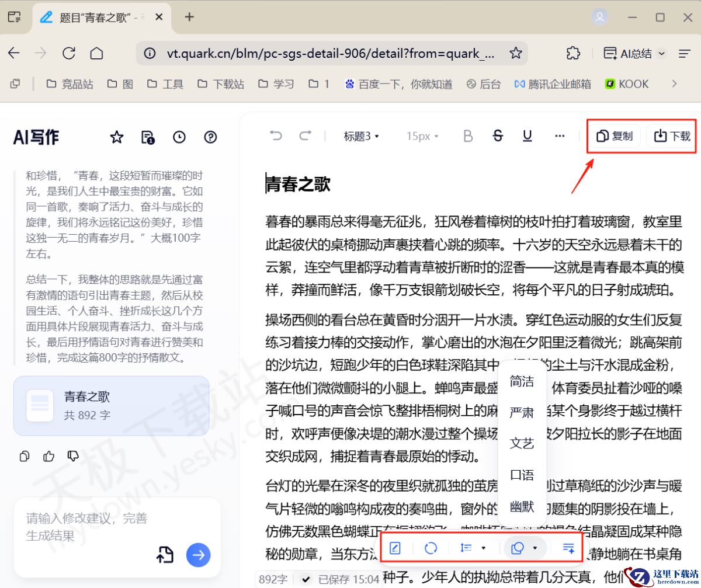Screen dimensions: 701x588
Task: Go back with browser back arrow
Action: coord(13,54)
